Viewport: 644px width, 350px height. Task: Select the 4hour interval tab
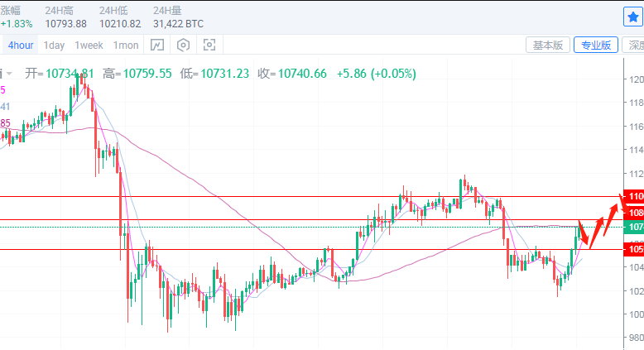coord(18,46)
